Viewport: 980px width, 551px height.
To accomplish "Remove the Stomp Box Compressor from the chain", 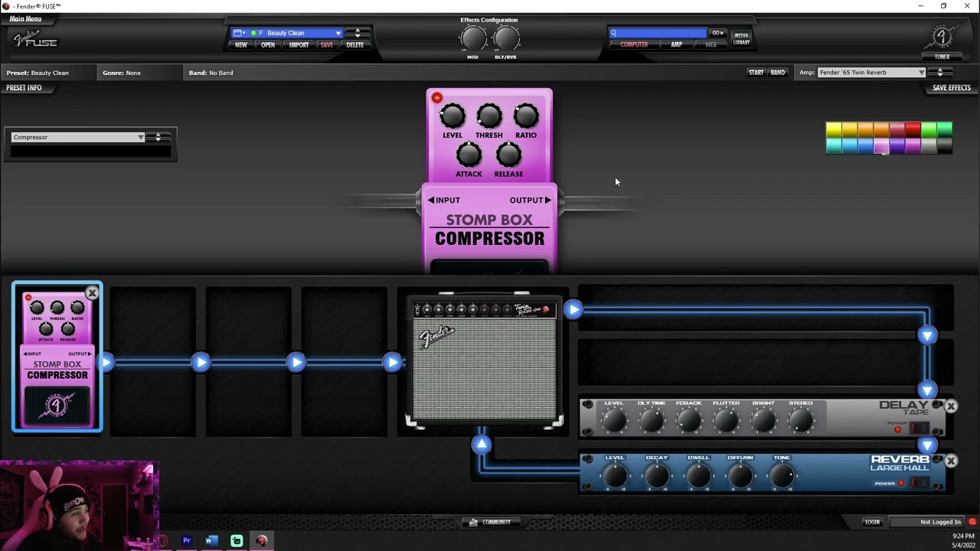I will tap(92, 292).
